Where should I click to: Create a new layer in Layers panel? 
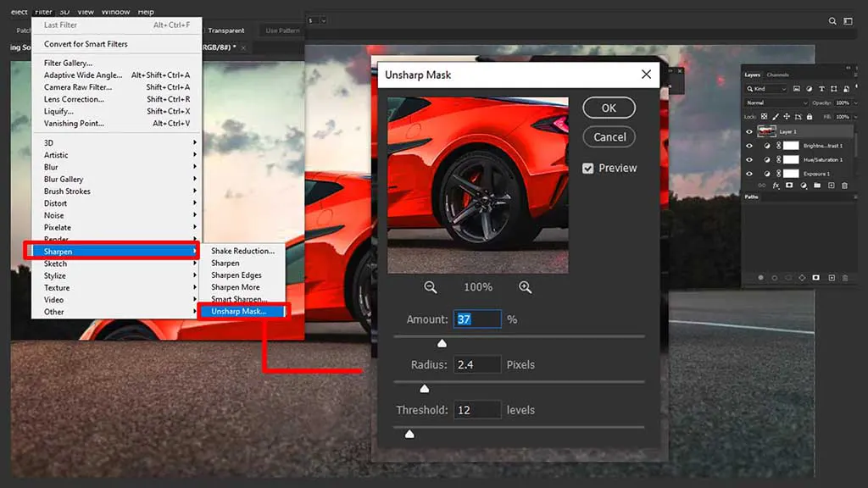tap(831, 186)
